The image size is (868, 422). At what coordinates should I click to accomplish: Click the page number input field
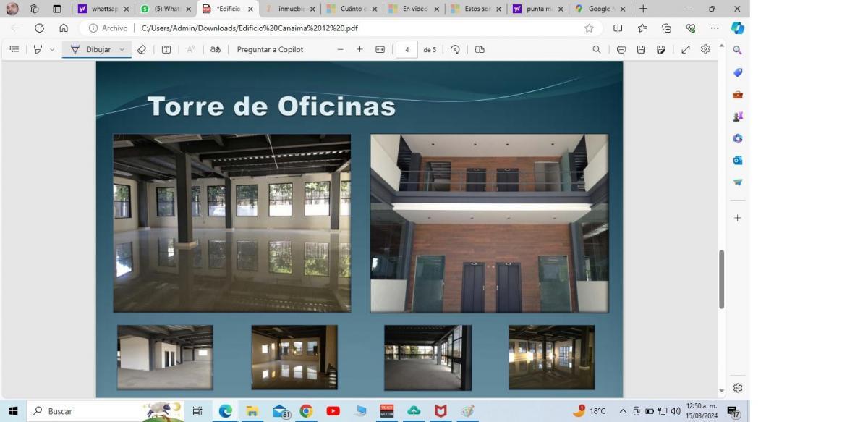(407, 49)
